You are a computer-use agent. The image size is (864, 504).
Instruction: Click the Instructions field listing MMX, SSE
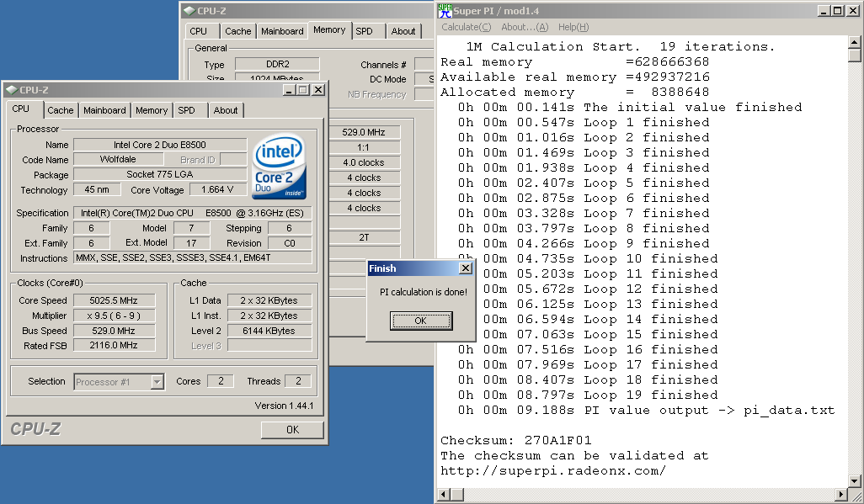click(x=192, y=257)
